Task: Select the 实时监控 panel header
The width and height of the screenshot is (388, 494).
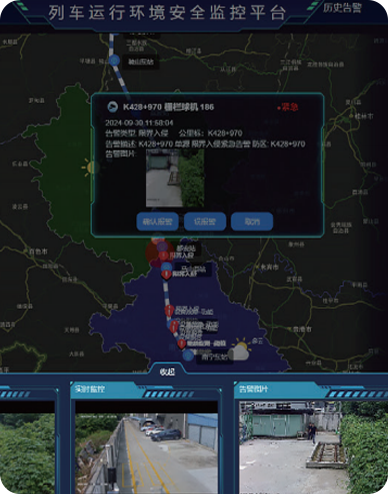Action: (90, 389)
